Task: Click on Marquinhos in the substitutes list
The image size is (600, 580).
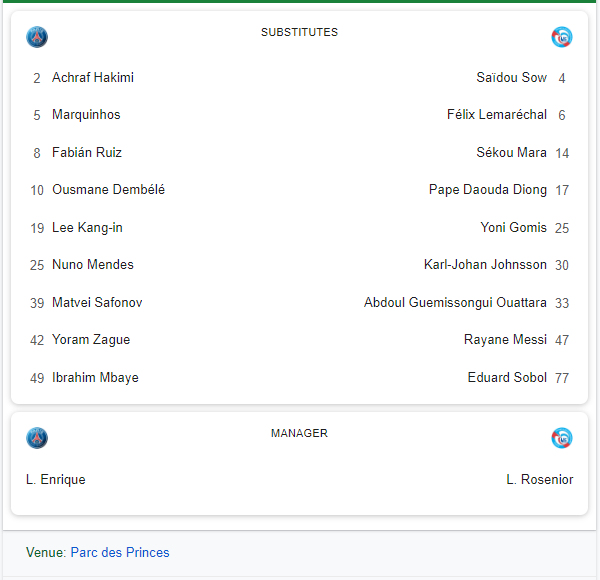Action: pos(86,115)
